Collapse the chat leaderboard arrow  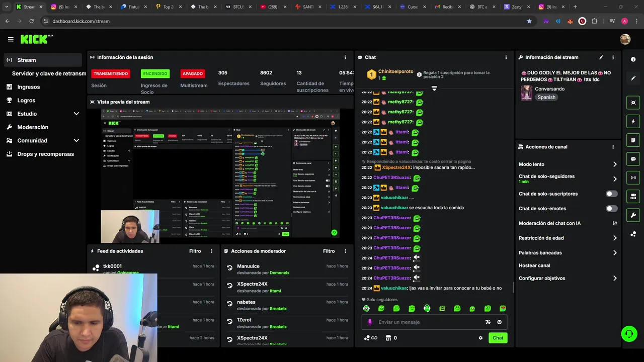pos(434,88)
